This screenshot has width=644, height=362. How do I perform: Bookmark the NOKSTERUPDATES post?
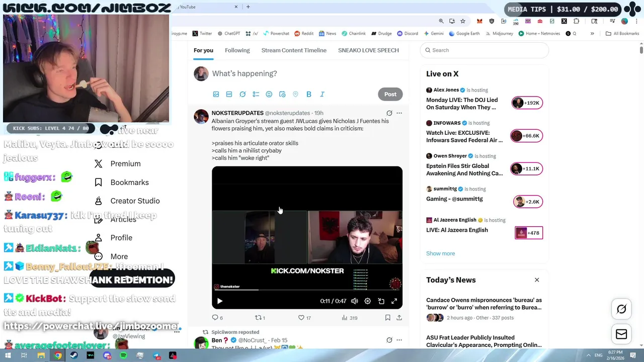387,318
